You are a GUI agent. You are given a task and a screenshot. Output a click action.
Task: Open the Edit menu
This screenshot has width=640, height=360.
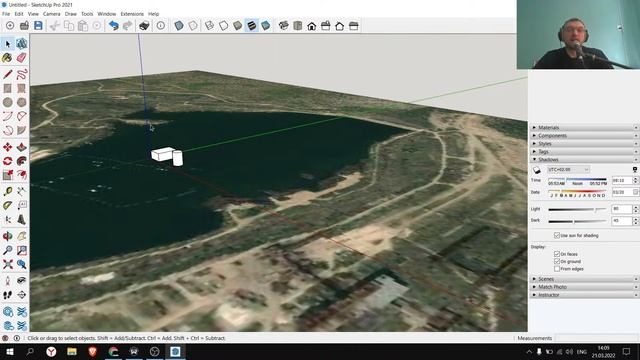click(19, 14)
